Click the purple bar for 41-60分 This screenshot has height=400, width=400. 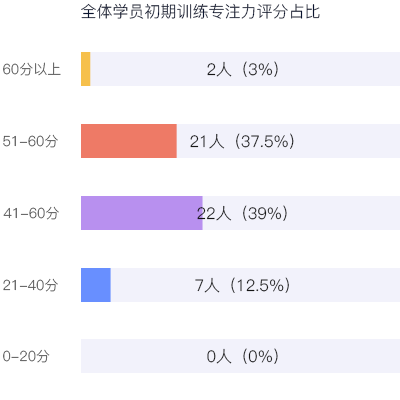tap(142, 213)
